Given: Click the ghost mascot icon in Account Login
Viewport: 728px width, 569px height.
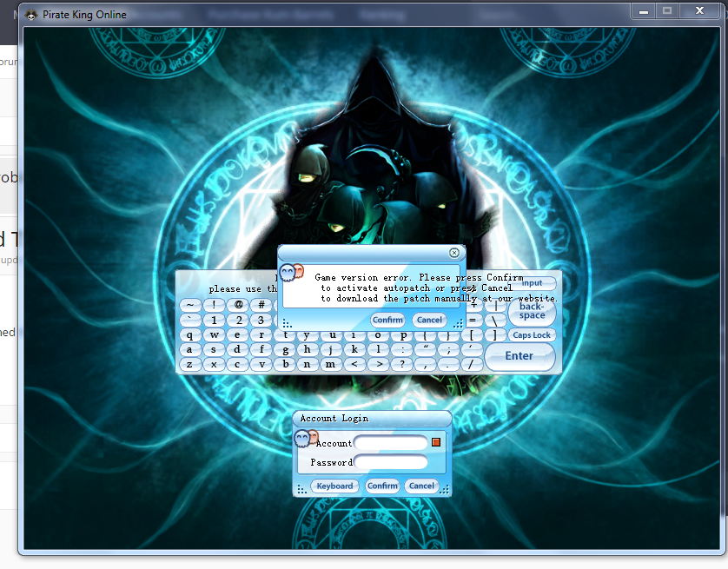Looking at the screenshot, I should [x=307, y=437].
